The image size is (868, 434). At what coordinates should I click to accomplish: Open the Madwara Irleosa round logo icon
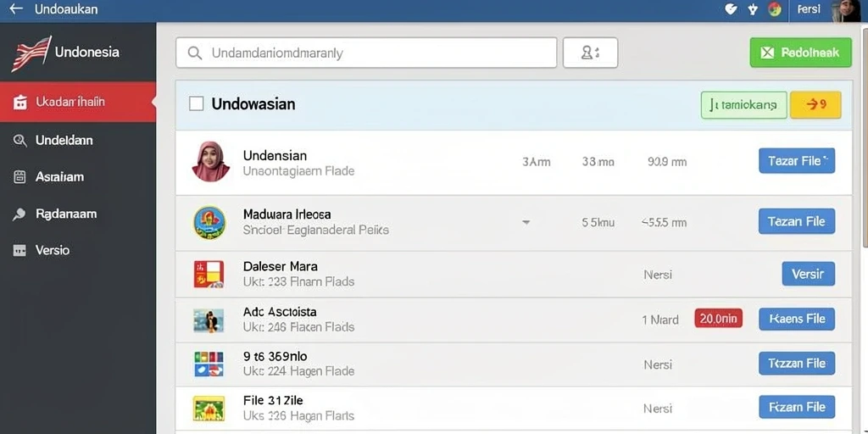pyautogui.click(x=210, y=223)
